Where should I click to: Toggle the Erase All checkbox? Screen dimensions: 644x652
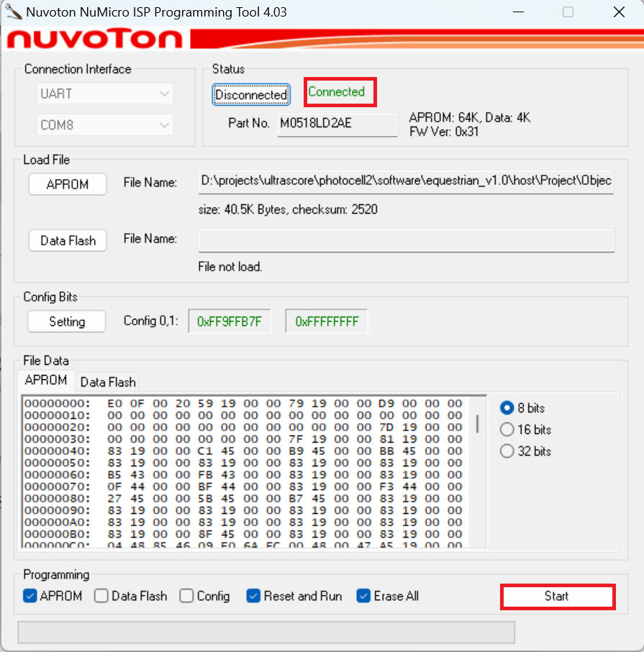[363, 596]
